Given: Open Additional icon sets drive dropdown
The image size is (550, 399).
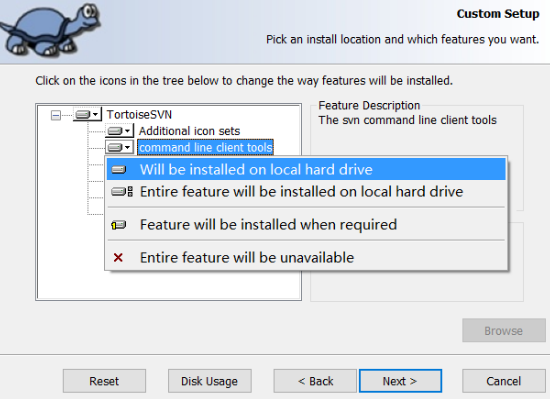Looking at the screenshot, I should click(x=119, y=131).
